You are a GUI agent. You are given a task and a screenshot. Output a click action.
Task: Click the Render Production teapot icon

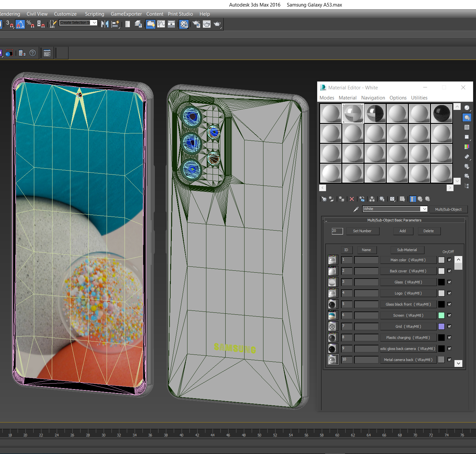(217, 24)
